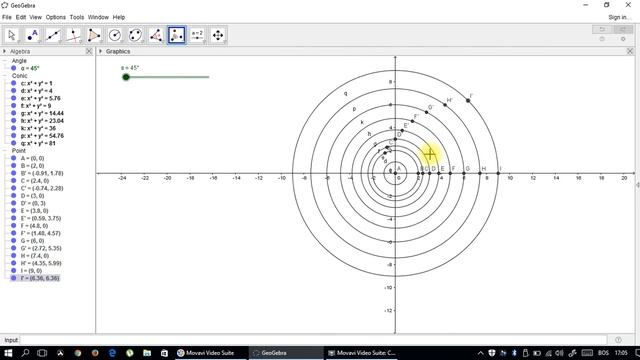Select the Move Graphics View tool
This screenshot has height=360, width=640.
click(218, 35)
